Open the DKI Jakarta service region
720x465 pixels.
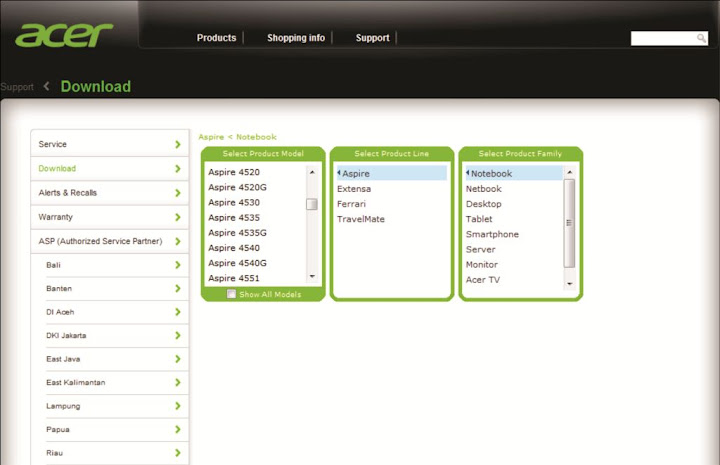point(117,335)
